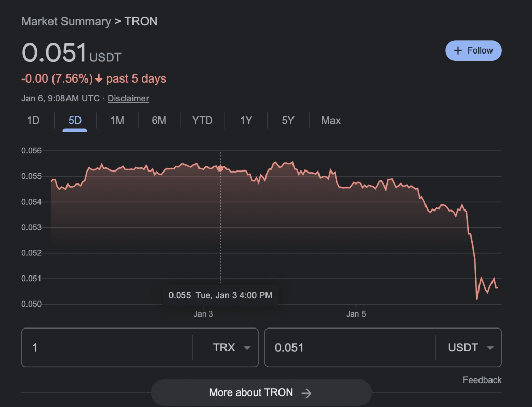532x407 pixels.
Task: Switch chart to 6M range
Action: pyautogui.click(x=159, y=121)
